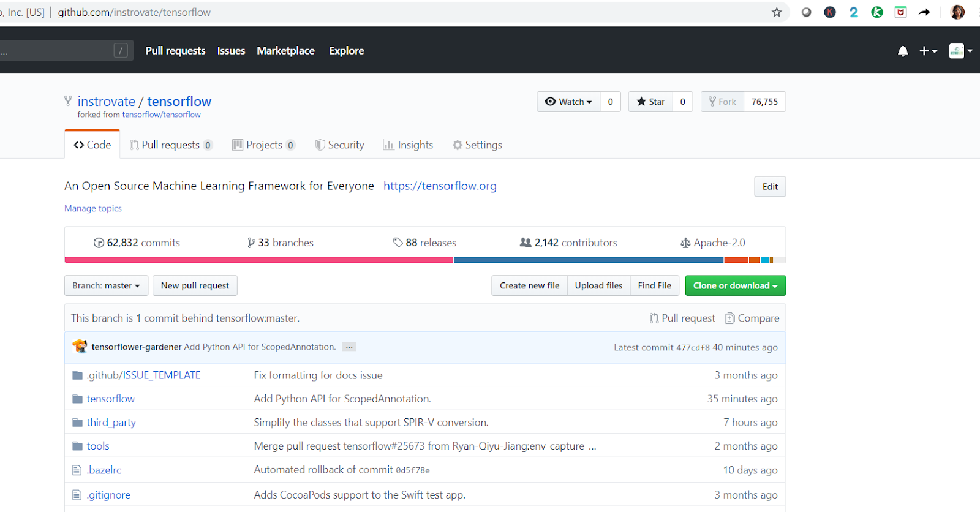Visit the upstream tensorflow/tensorflow repository
This screenshot has width=980, height=512.
pyautogui.click(x=161, y=115)
